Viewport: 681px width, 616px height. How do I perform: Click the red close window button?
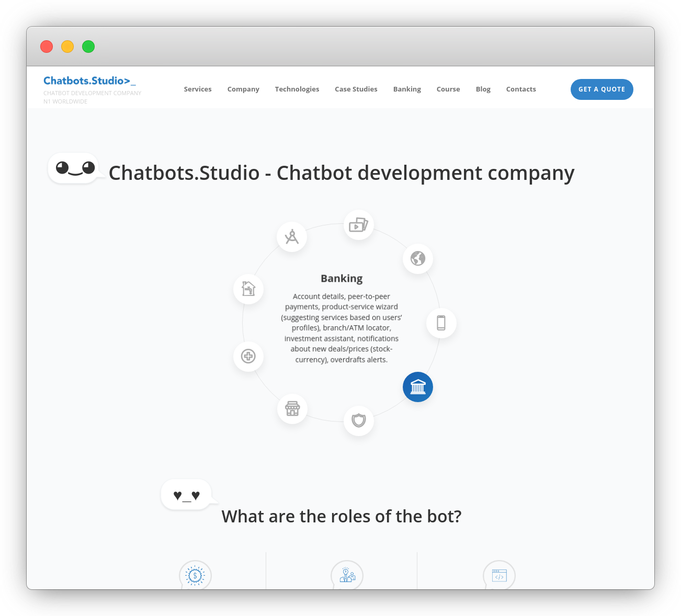[x=47, y=47]
